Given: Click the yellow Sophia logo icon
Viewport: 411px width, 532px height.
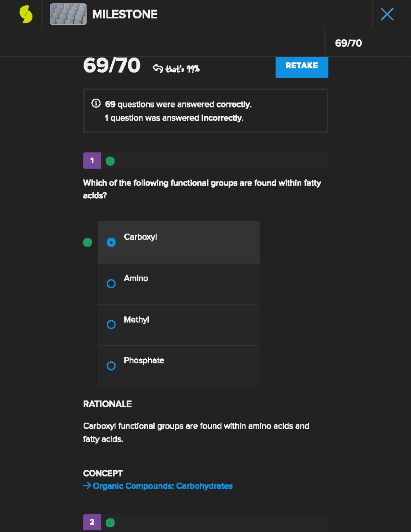Looking at the screenshot, I should pyautogui.click(x=26, y=14).
